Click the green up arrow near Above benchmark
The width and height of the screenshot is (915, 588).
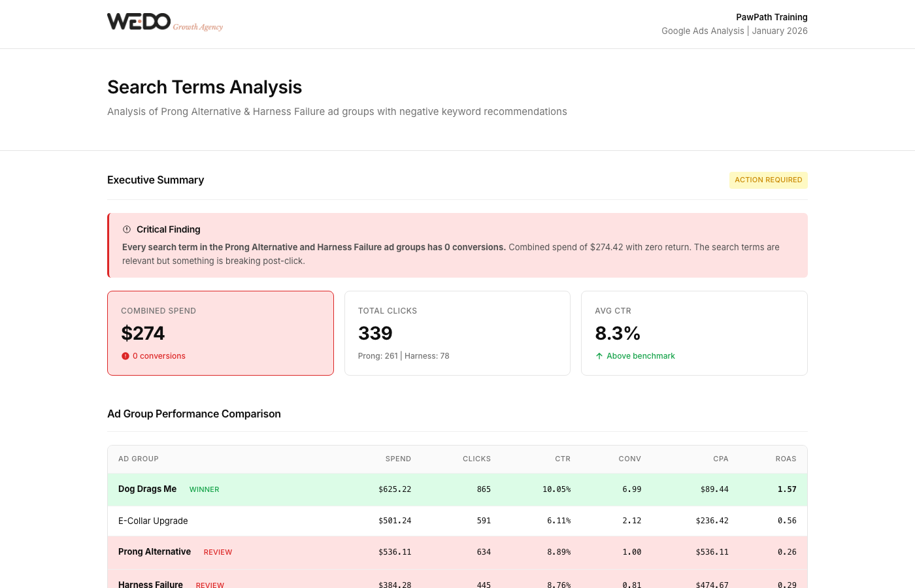(599, 356)
